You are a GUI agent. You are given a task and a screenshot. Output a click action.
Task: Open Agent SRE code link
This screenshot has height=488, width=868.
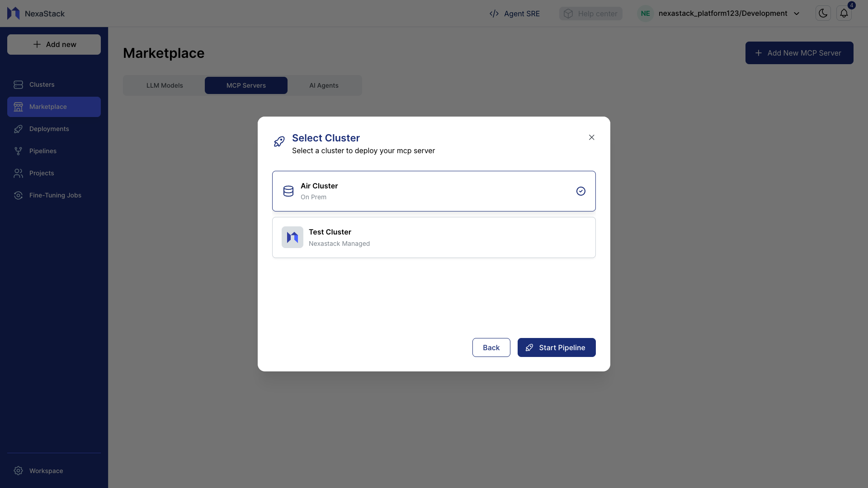coord(514,14)
